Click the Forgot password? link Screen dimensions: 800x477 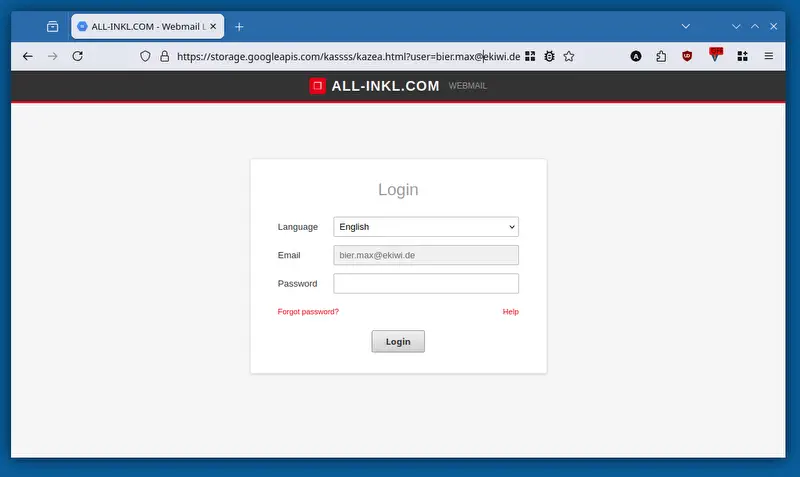(308, 312)
